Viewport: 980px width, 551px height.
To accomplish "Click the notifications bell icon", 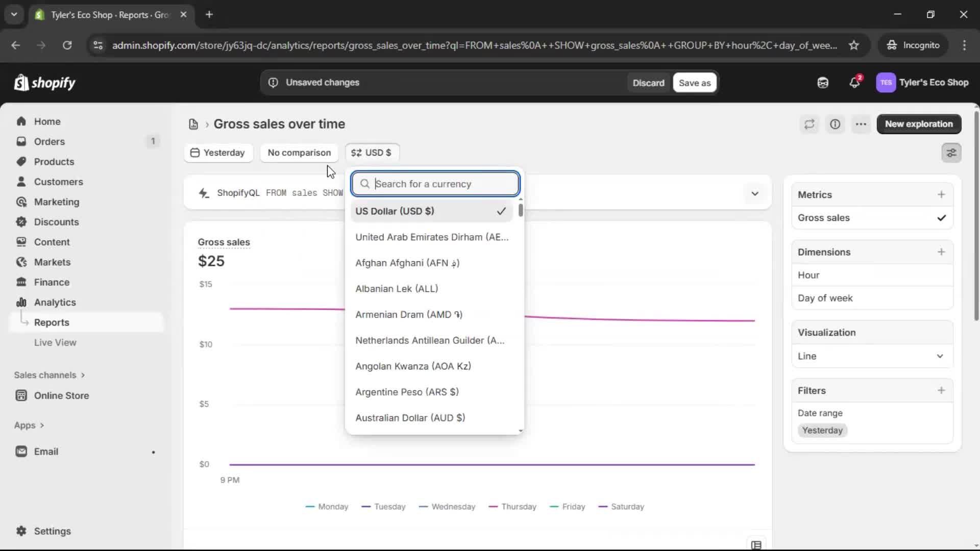I will (854, 83).
